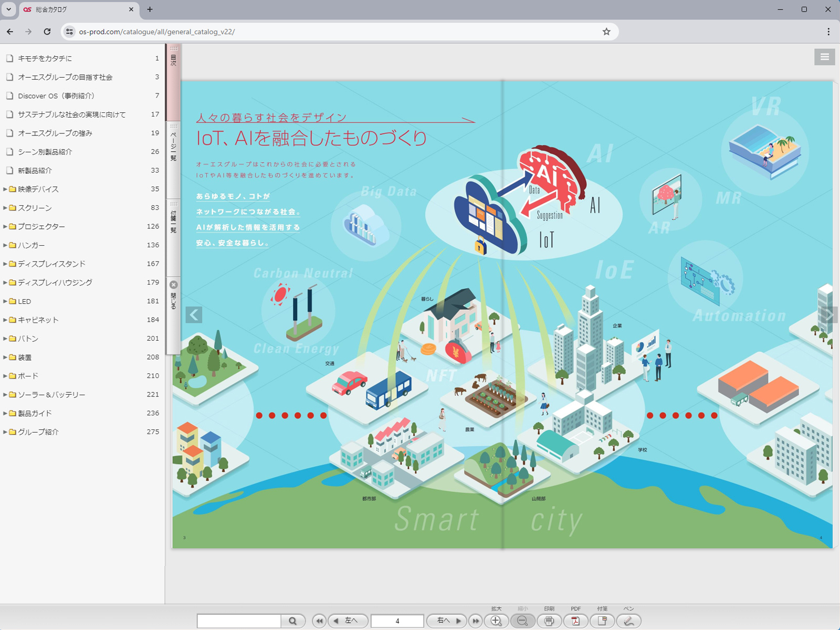
Task: Turn page with left arrow on spread
Action: coord(194,315)
